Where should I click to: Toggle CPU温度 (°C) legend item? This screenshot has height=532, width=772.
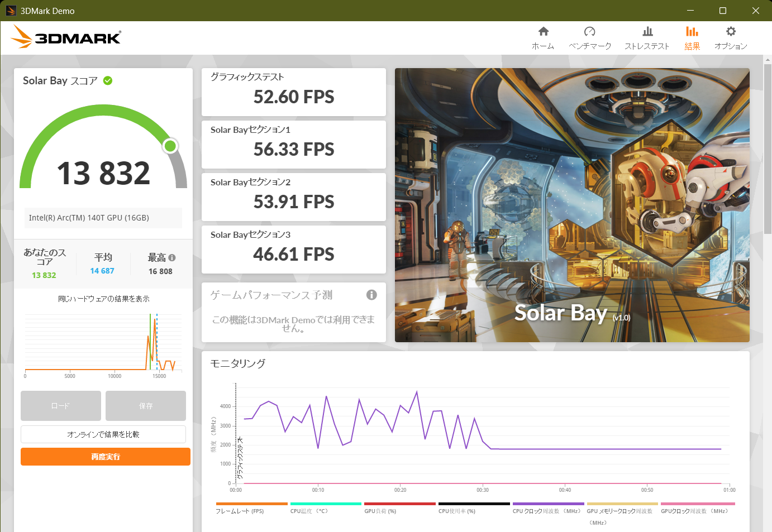pos(326,507)
